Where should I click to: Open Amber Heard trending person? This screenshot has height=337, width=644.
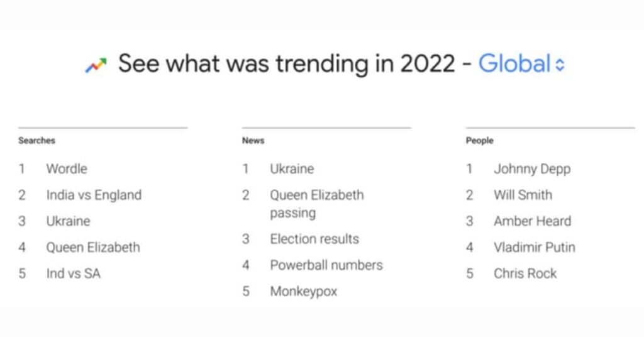[532, 221]
